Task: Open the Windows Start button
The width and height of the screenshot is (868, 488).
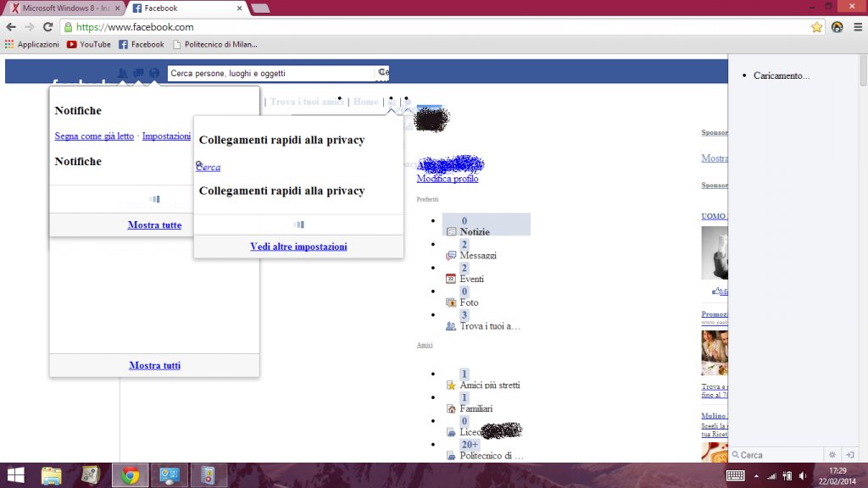Action: click(15, 475)
